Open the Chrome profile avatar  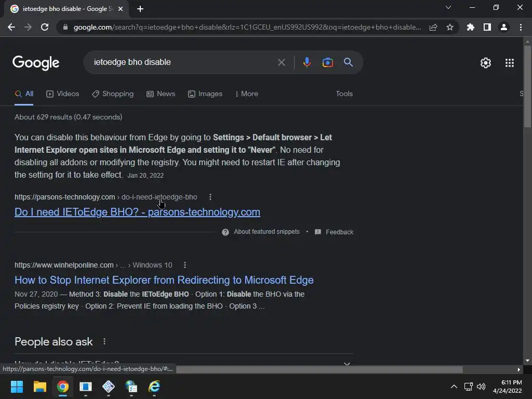tap(504, 27)
